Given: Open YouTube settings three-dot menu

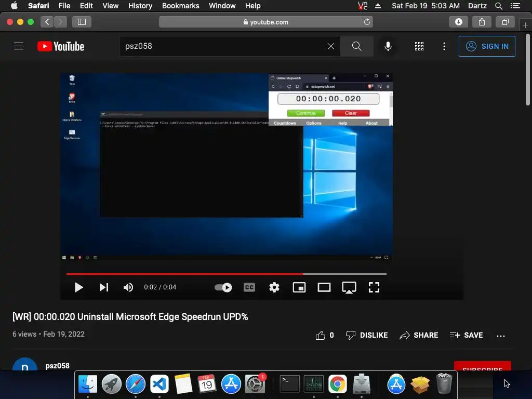Looking at the screenshot, I should click(444, 46).
